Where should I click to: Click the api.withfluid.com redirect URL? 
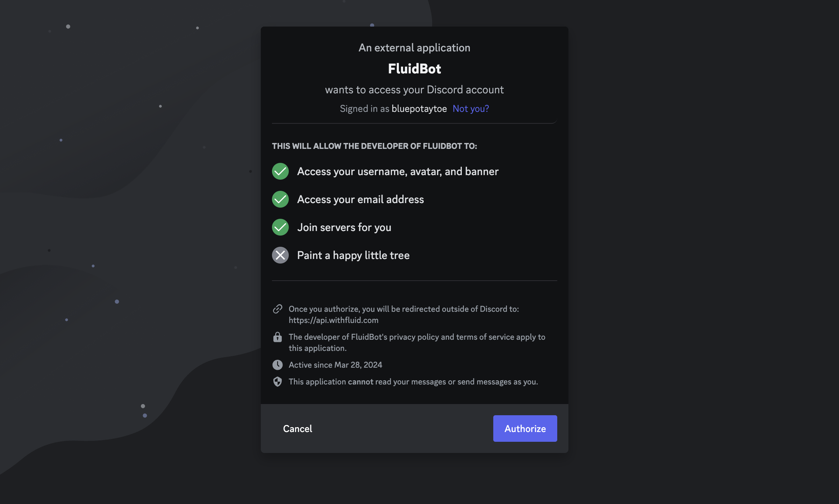tap(334, 320)
